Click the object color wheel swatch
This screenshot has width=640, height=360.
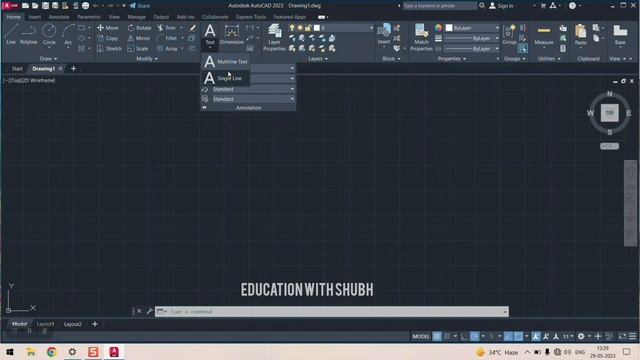click(x=438, y=28)
